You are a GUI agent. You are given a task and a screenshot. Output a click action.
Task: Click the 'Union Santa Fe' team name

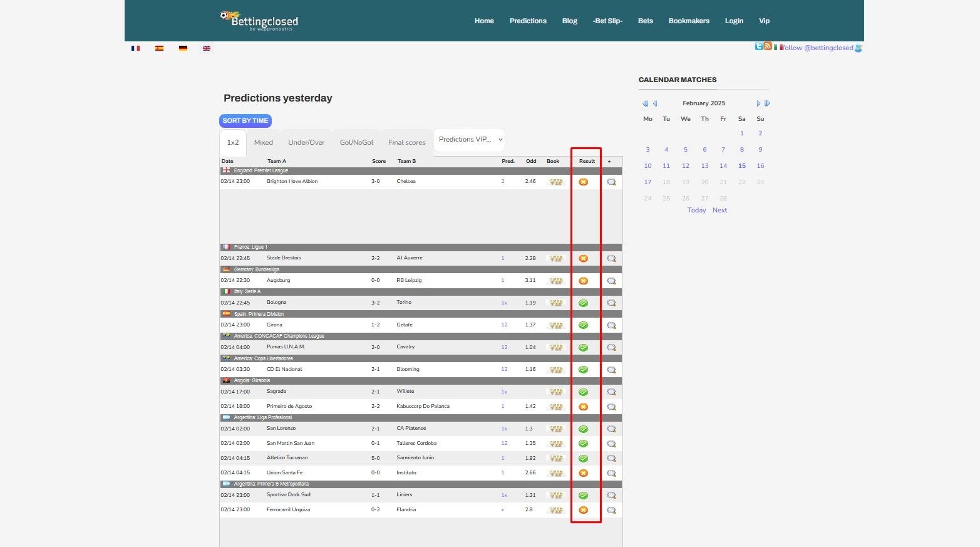[x=284, y=472]
